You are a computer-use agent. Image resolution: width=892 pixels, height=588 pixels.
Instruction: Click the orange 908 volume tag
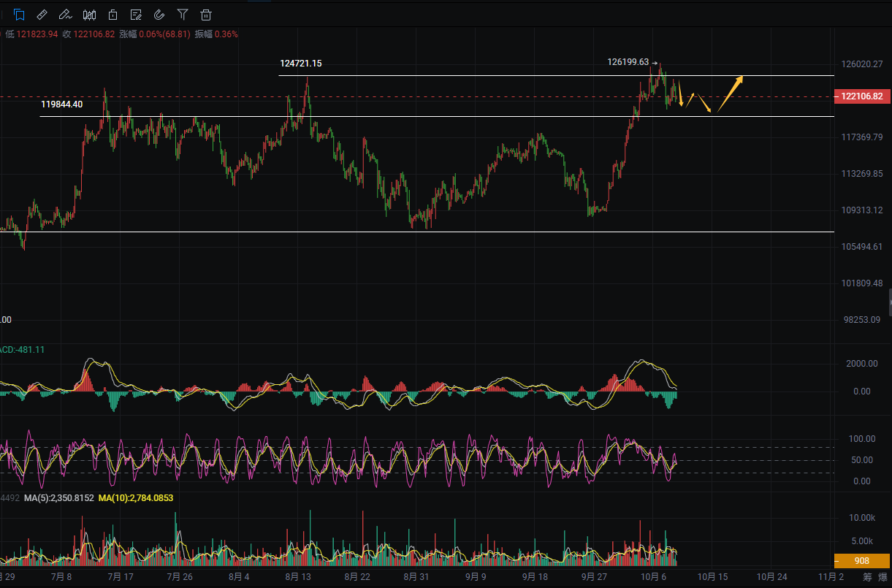(x=861, y=561)
